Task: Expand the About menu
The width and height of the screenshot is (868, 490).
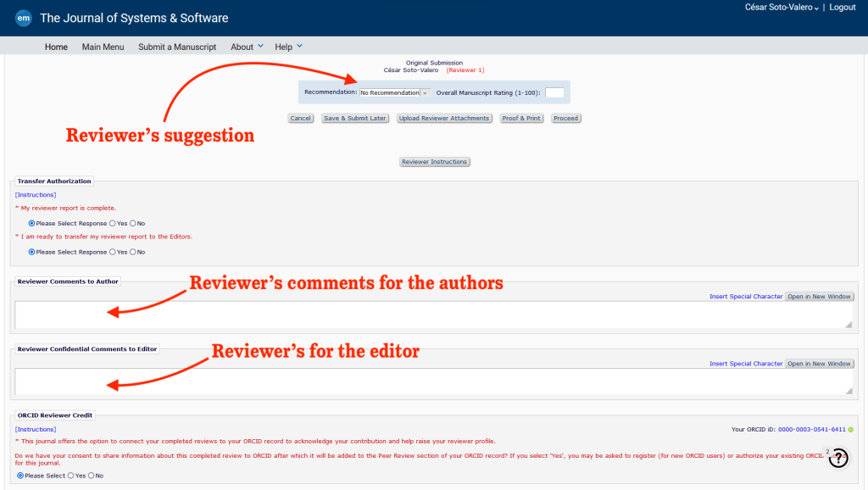Action: tap(245, 47)
